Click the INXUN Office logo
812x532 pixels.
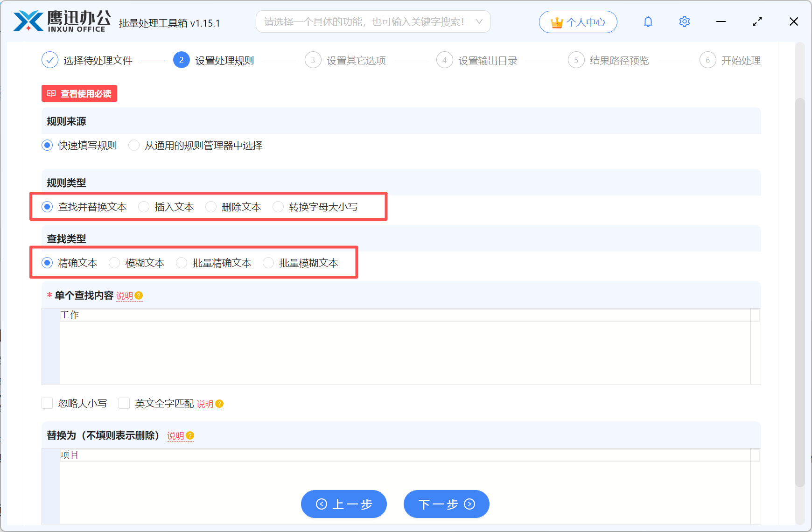tap(62, 21)
